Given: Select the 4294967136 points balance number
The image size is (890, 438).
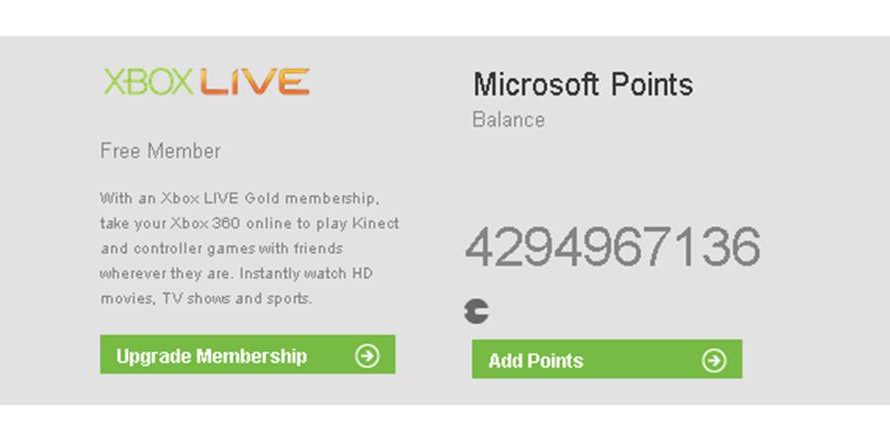Looking at the screenshot, I should point(612,247).
